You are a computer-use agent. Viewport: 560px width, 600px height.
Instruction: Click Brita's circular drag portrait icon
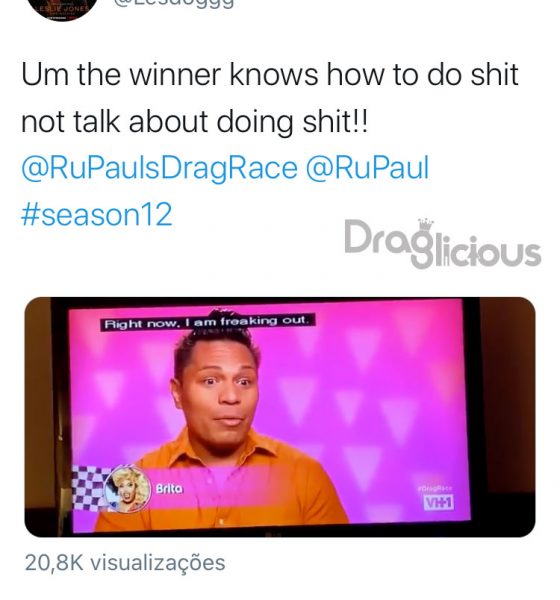click(128, 489)
